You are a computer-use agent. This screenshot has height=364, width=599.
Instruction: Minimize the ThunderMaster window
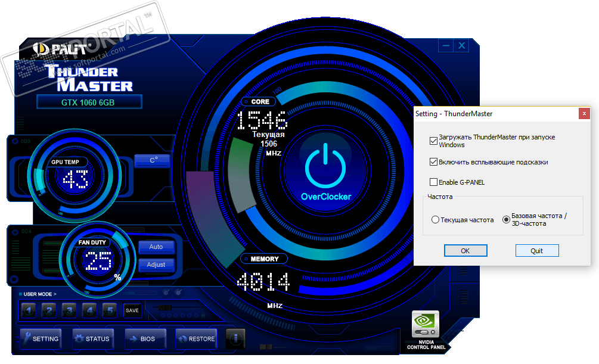pos(446,46)
